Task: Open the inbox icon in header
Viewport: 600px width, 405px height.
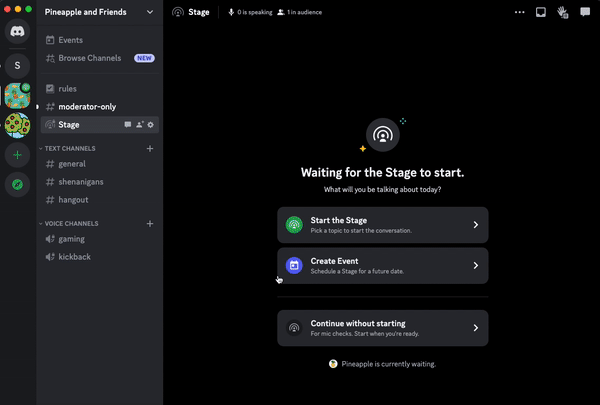Action: 541,12
